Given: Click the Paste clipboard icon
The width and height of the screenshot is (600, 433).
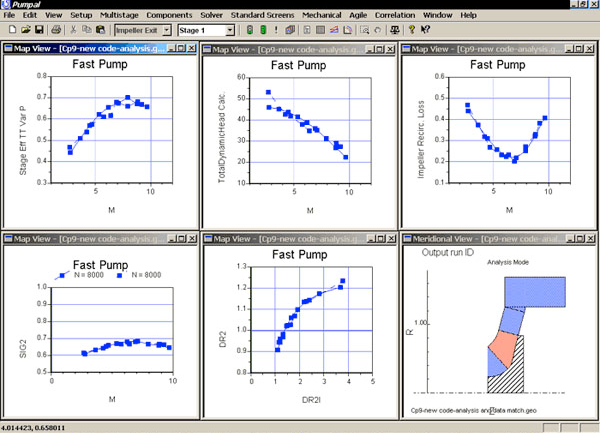Looking at the screenshot, I should point(101,30).
